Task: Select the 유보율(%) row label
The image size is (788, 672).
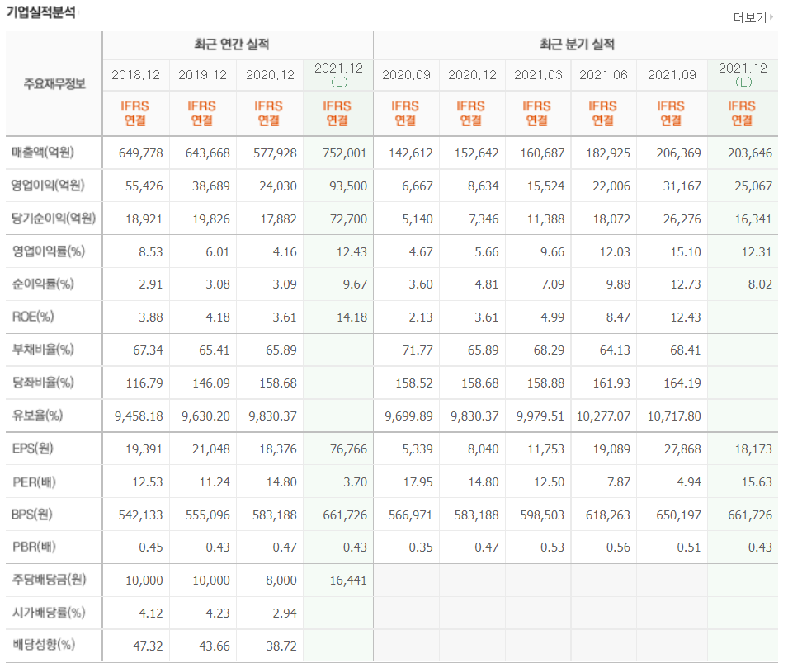Action: point(38,416)
